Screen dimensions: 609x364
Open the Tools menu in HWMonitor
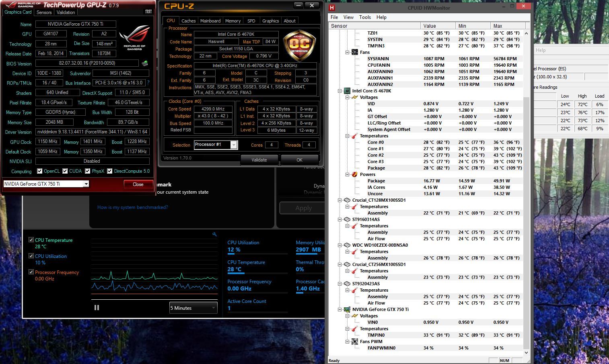(365, 17)
